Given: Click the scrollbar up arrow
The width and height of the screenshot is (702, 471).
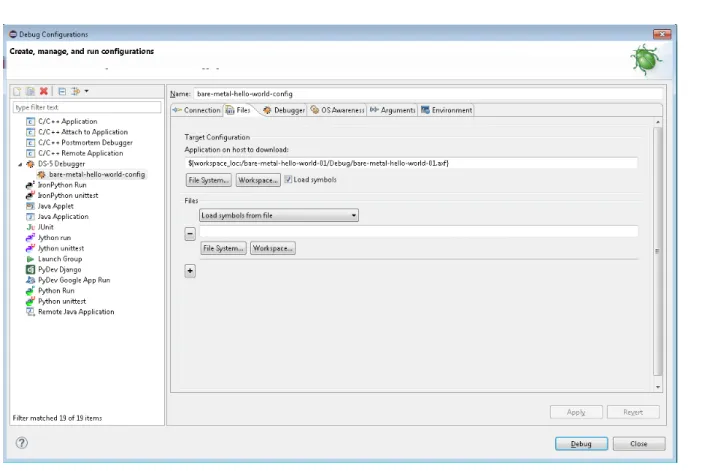Looking at the screenshot, I should click(x=658, y=122).
